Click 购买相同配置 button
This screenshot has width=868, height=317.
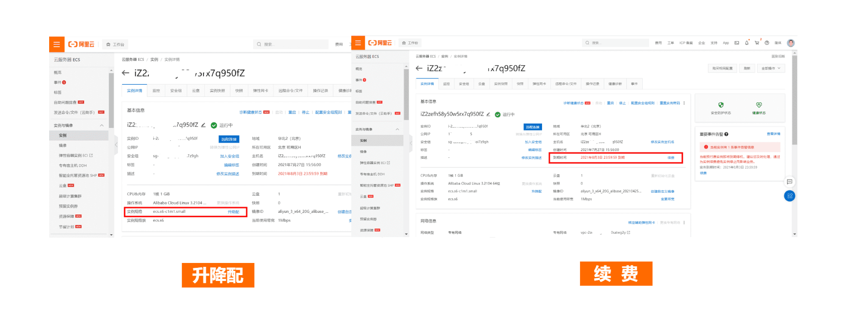[x=723, y=68]
